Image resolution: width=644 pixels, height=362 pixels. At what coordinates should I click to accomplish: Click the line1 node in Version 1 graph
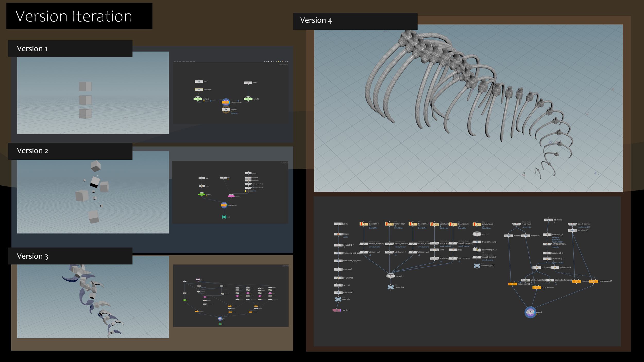[248, 83]
